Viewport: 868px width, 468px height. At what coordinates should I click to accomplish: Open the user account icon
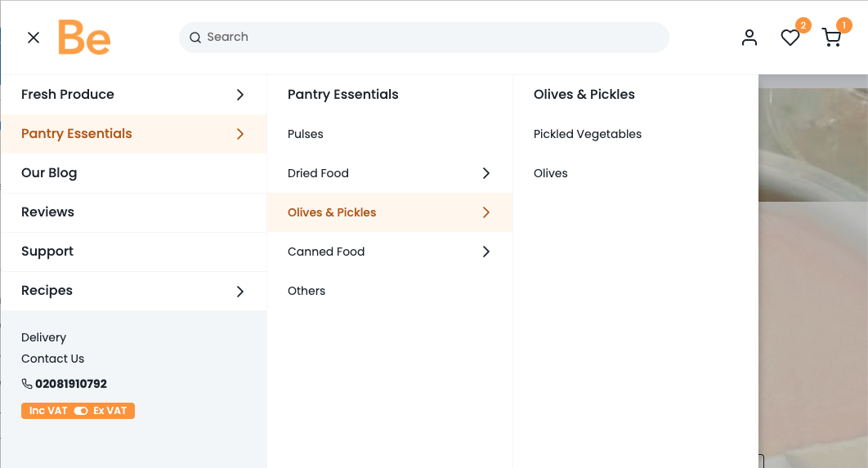749,38
